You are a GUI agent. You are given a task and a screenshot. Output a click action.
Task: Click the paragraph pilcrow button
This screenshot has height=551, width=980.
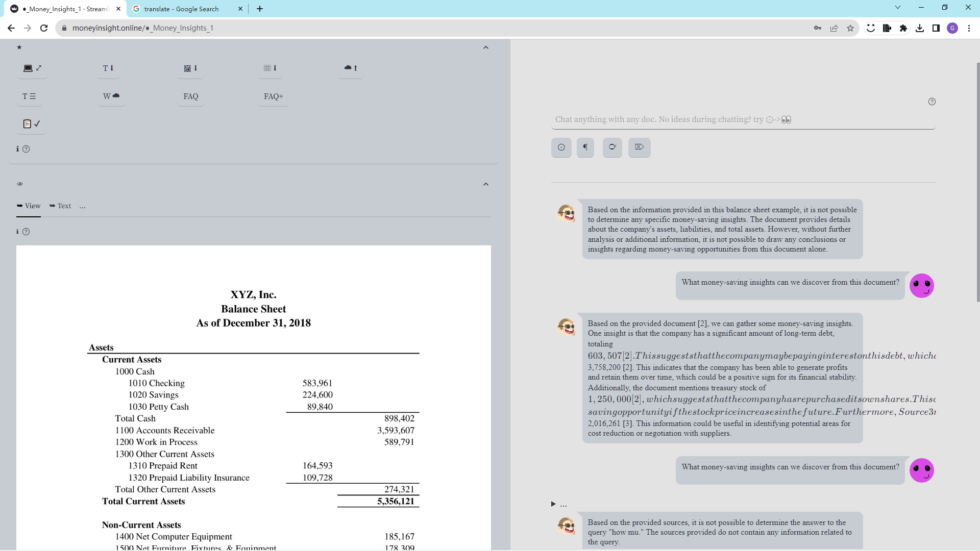tap(585, 147)
